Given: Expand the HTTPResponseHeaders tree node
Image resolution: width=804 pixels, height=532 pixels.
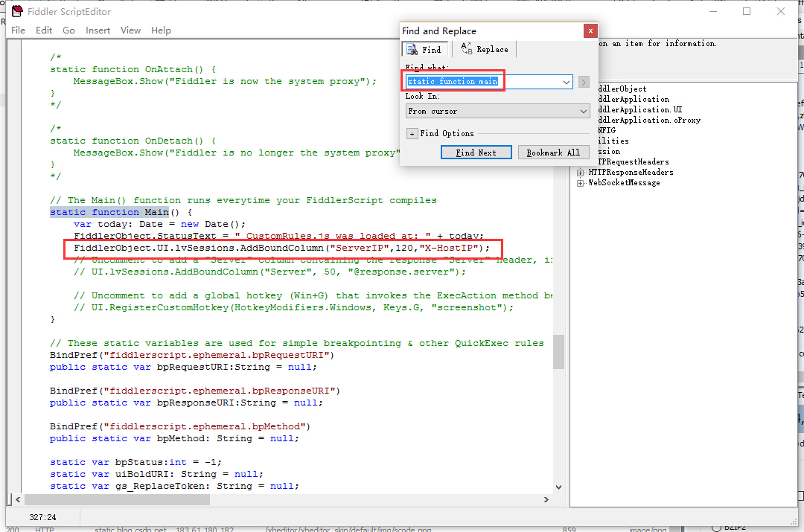Looking at the screenshot, I should [x=580, y=173].
